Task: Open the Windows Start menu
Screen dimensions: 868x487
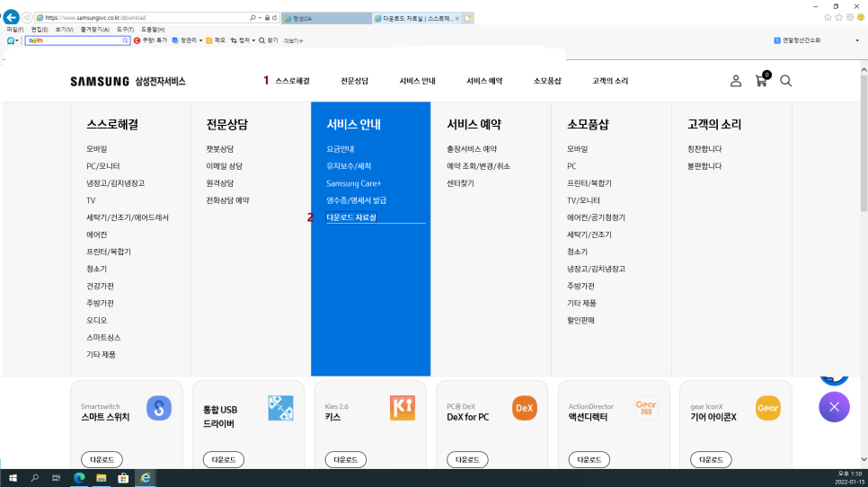Action: click(x=13, y=478)
